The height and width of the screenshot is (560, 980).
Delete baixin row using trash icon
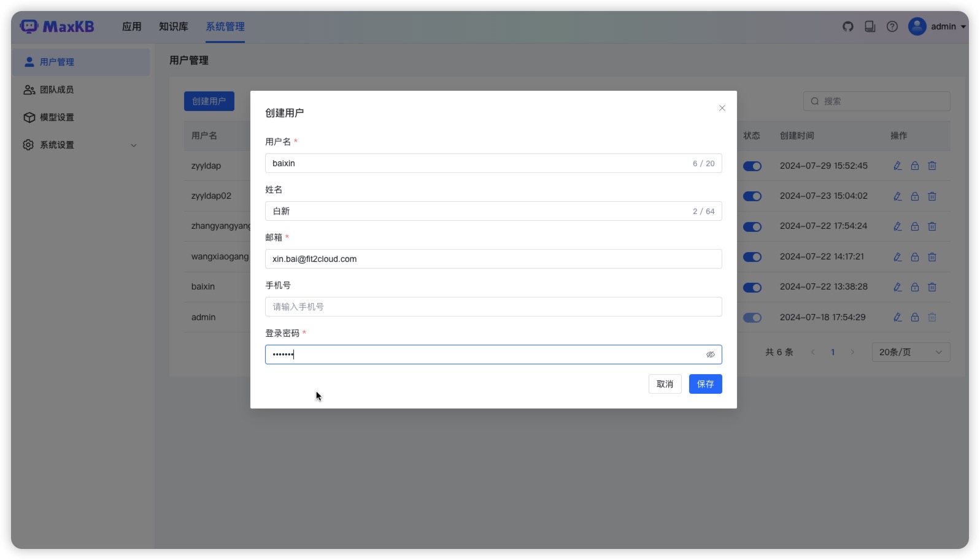932,287
